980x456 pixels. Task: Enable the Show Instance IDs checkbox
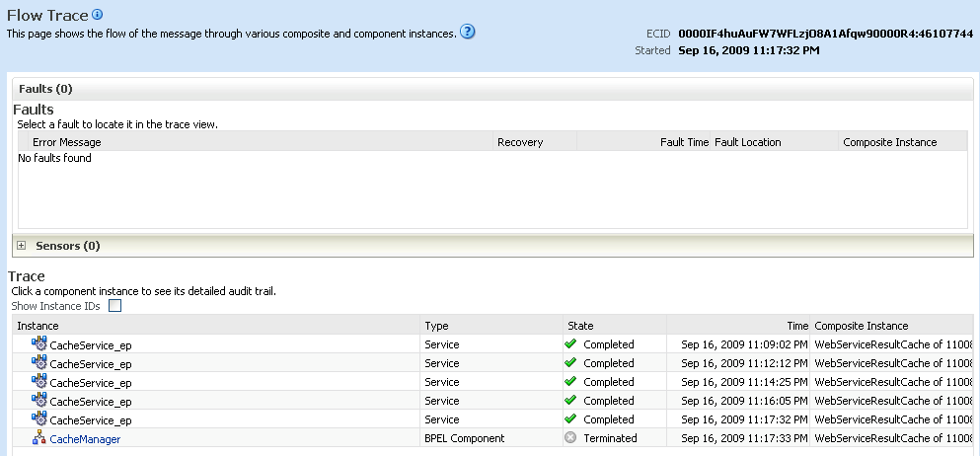(114, 306)
